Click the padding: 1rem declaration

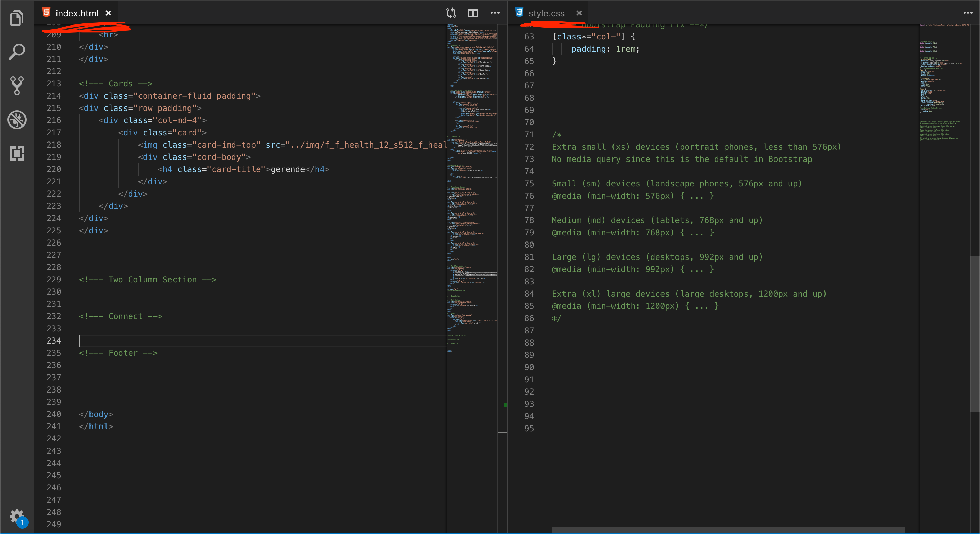coord(606,49)
